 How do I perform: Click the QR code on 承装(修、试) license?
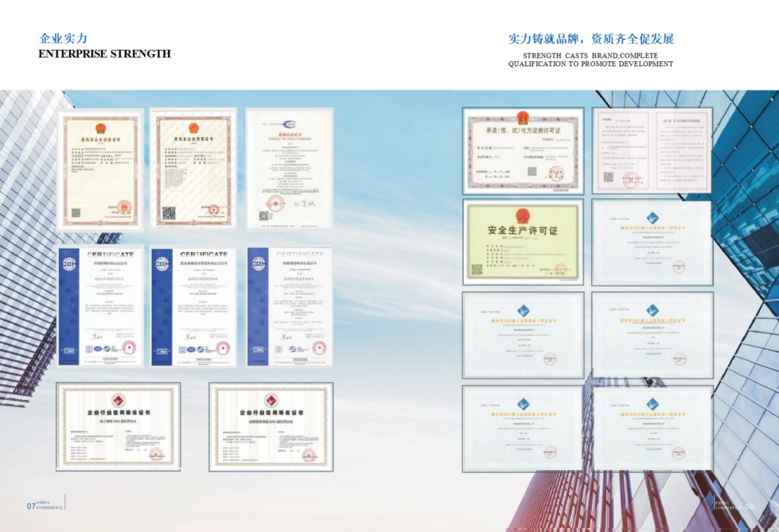pyautogui.click(x=532, y=172)
